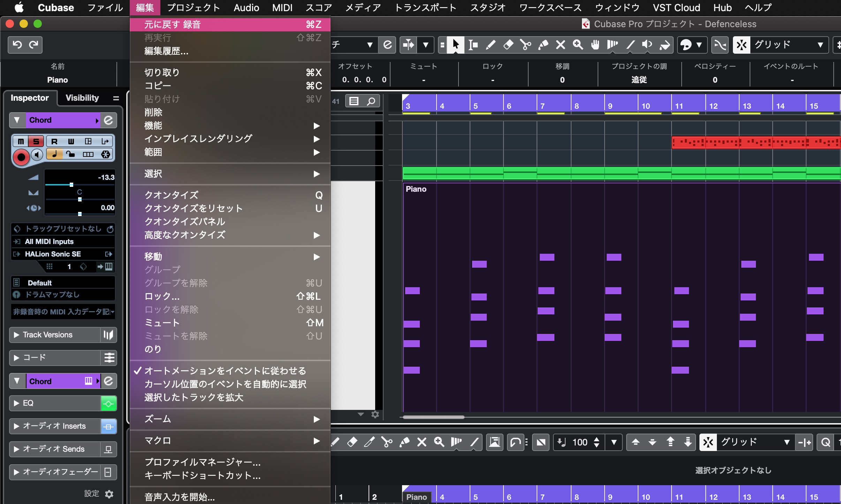Screen dimensions: 841x504
Task: Click the red MIDI event at bar 11
Action: 756,143
